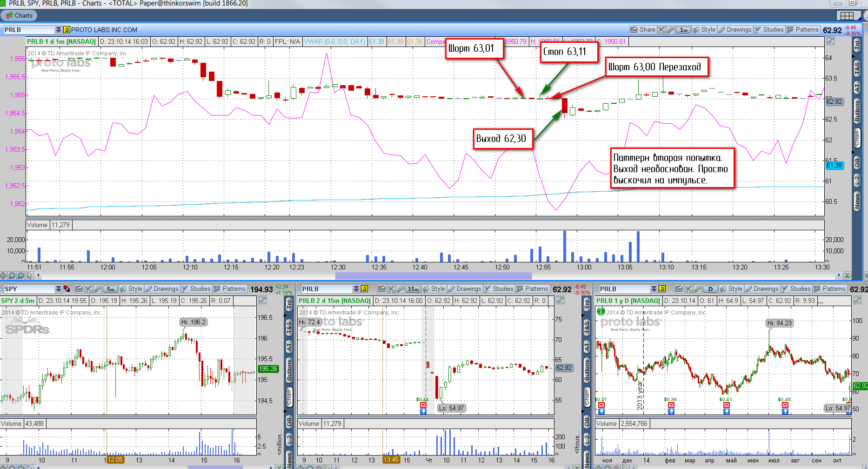Click the top chart horizontal scrollbar thumb

click(434, 275)
